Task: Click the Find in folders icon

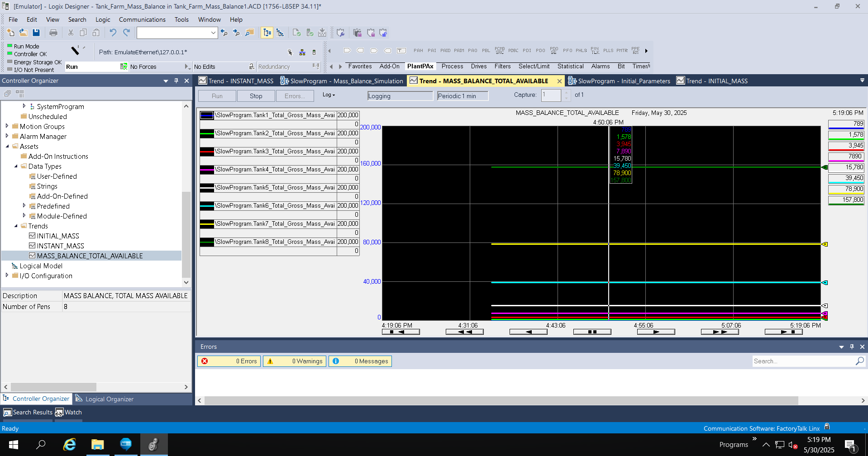Action: (249, 33)
